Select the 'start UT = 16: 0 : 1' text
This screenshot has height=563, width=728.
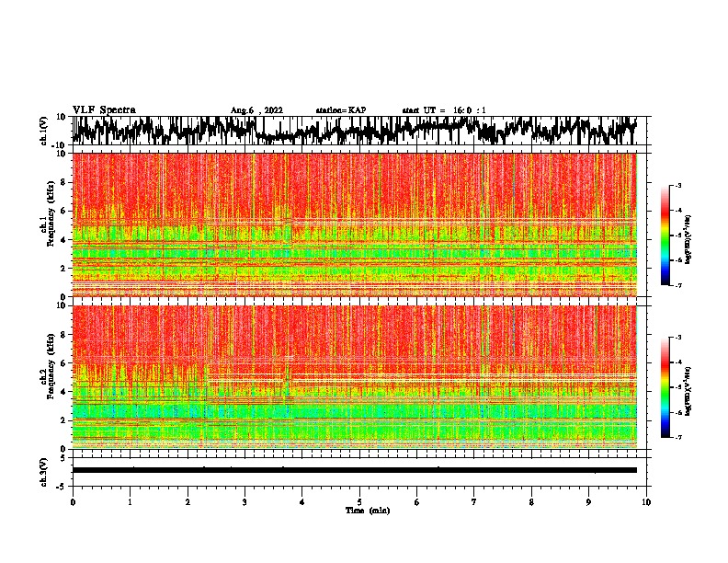(444, 110)
